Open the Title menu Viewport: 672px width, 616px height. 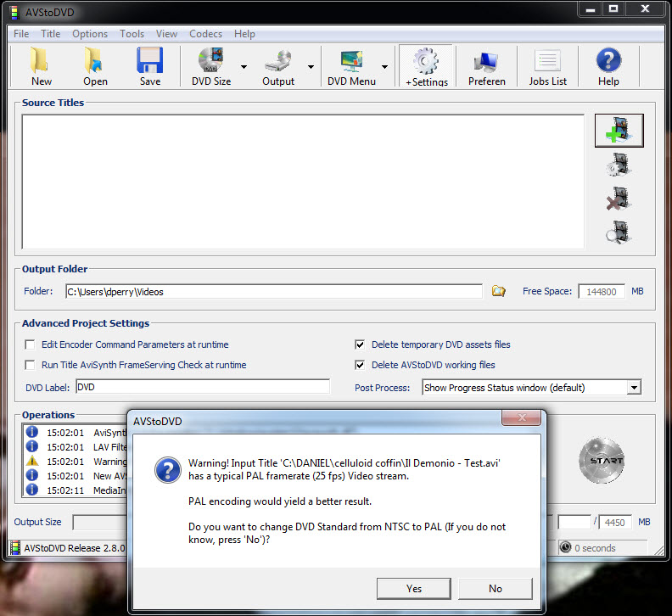click(51, 34)
